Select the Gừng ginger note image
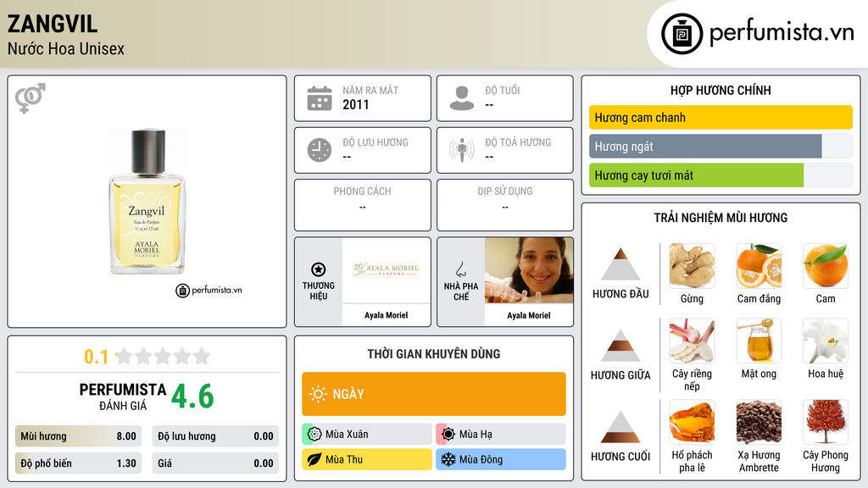 point(692,265)
